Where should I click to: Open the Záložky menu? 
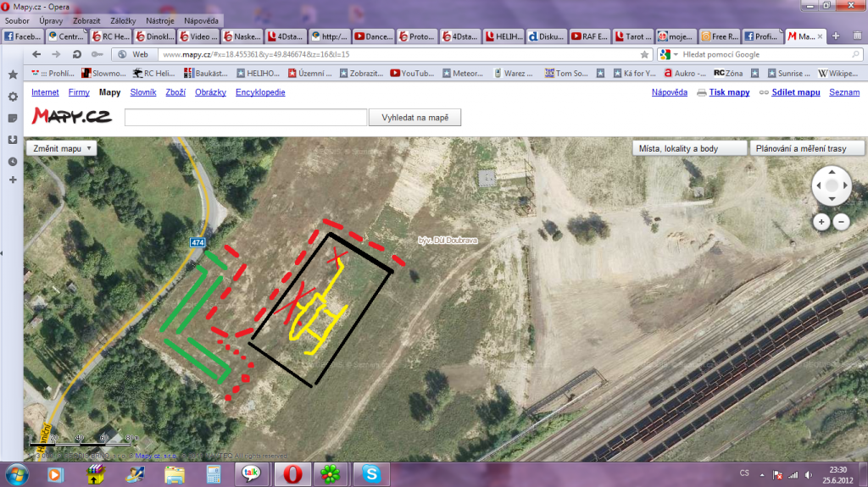click(124, 19)
